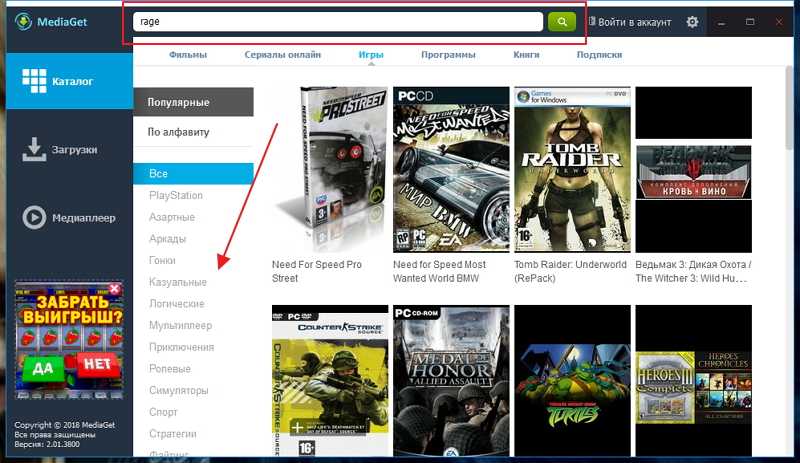The image size is (800, 463).
Task: Click 'Tomb Raider: Underworld (RePack)' title
Action: [x=570, y=271]
